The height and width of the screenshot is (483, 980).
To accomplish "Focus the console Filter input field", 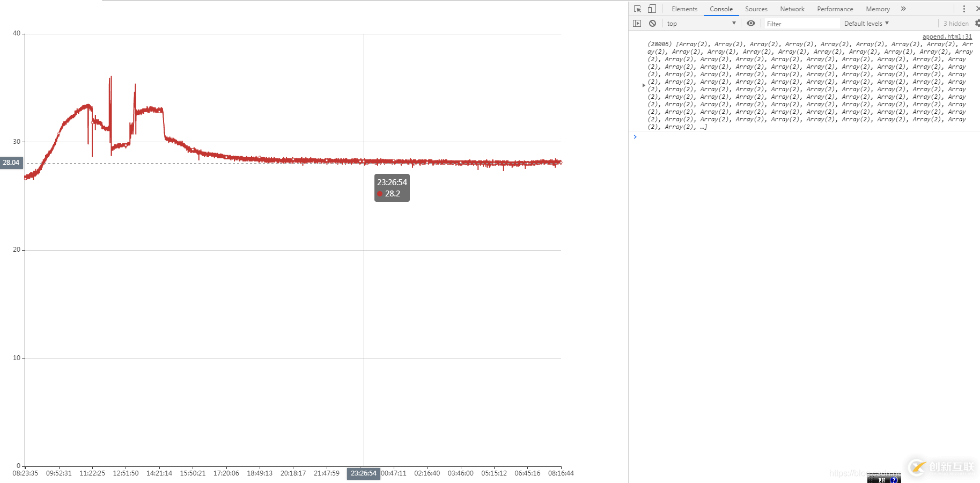I will pos(801,24).
